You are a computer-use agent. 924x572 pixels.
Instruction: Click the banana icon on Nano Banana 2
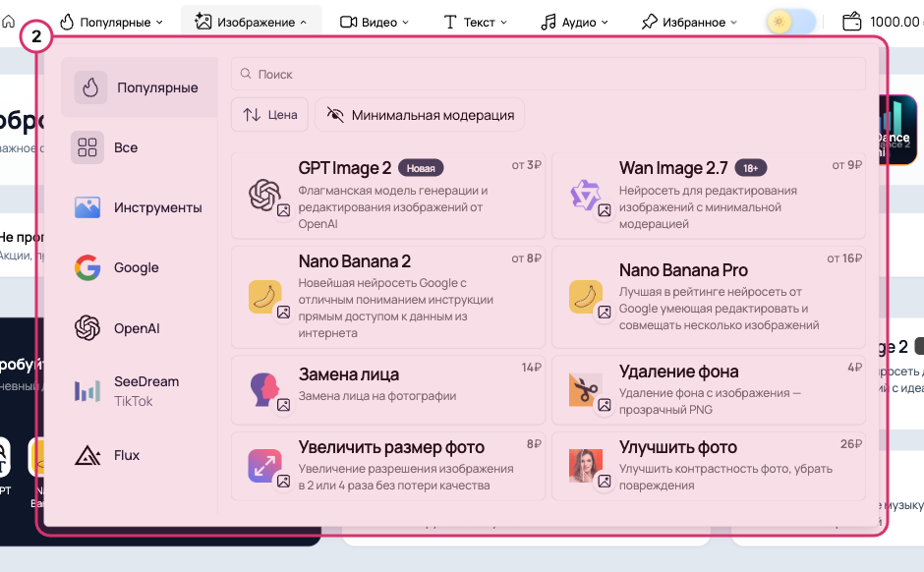(264, 296)
